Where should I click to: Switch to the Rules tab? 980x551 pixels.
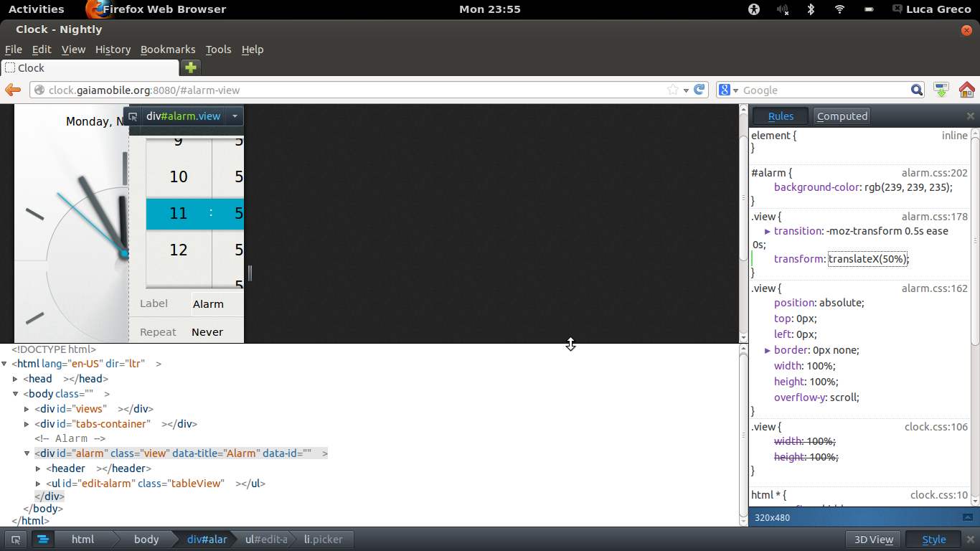(781, 116)
